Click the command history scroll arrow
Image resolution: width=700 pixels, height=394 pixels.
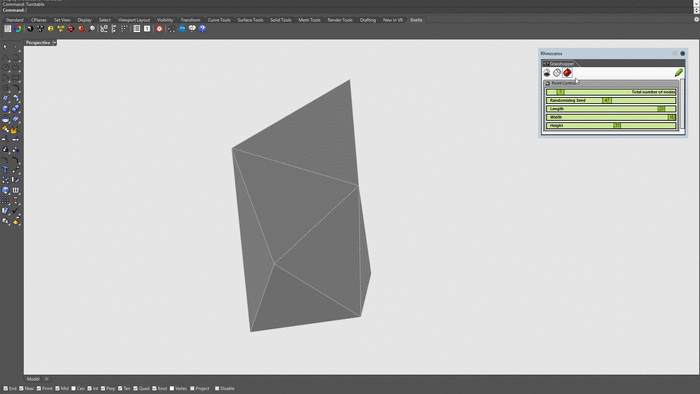click(696, 4)
